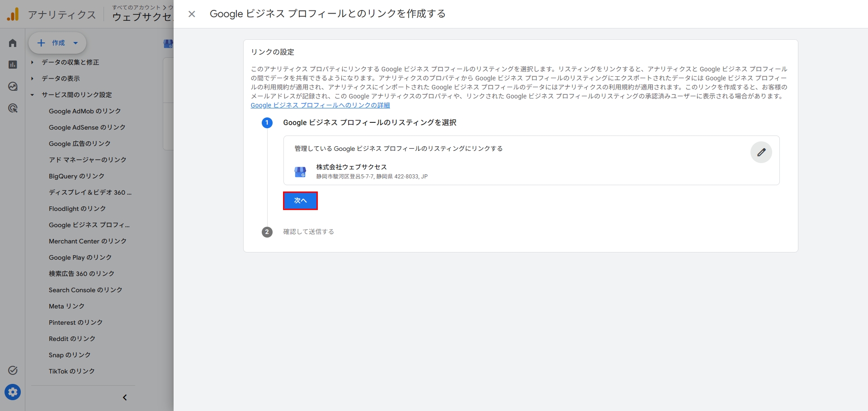
Task: Open 検索広告 360 のリンク
Action: [81, 274]
